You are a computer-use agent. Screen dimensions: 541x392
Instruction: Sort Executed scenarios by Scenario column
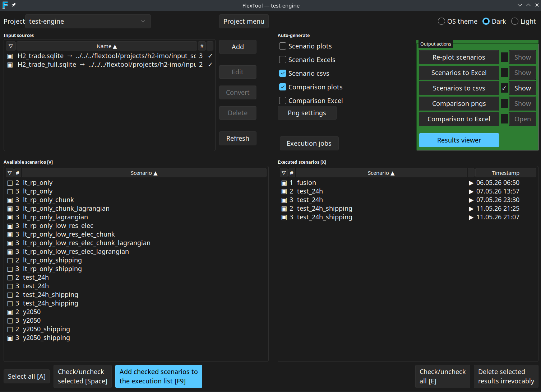click(x=381, y=173)
